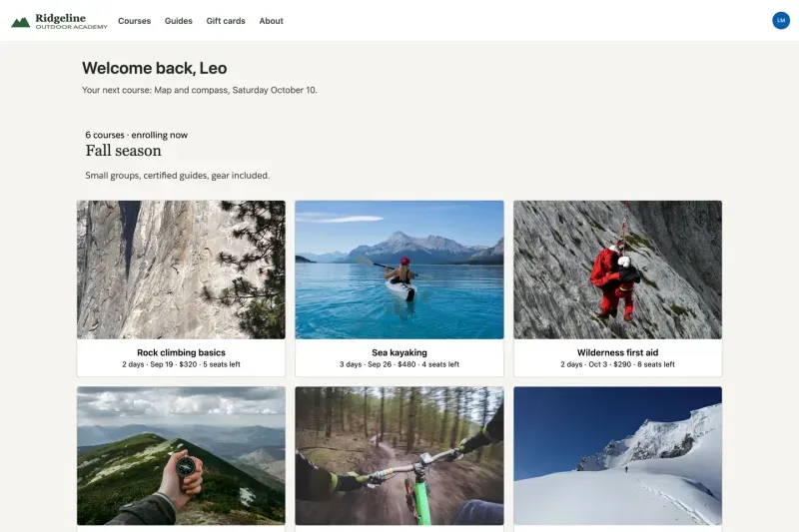799x532 pixels.
Task: Go to the Guides page
Action: [x=179, y=21]
